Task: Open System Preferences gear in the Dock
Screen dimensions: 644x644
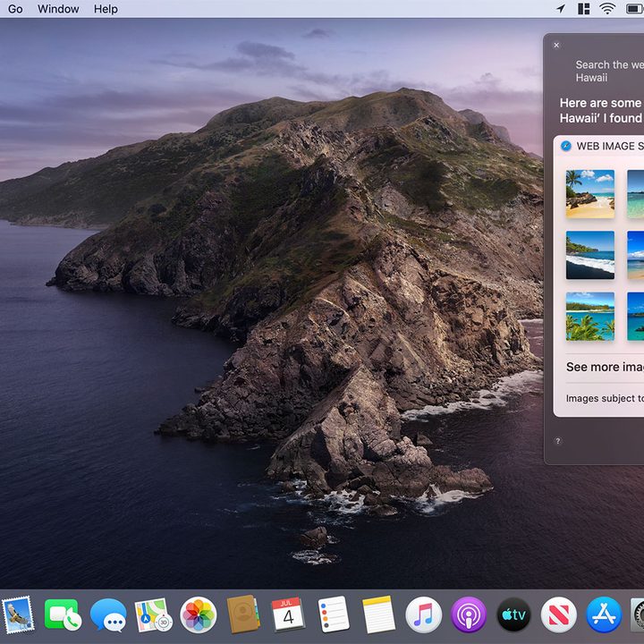Action: click(638, 614)
